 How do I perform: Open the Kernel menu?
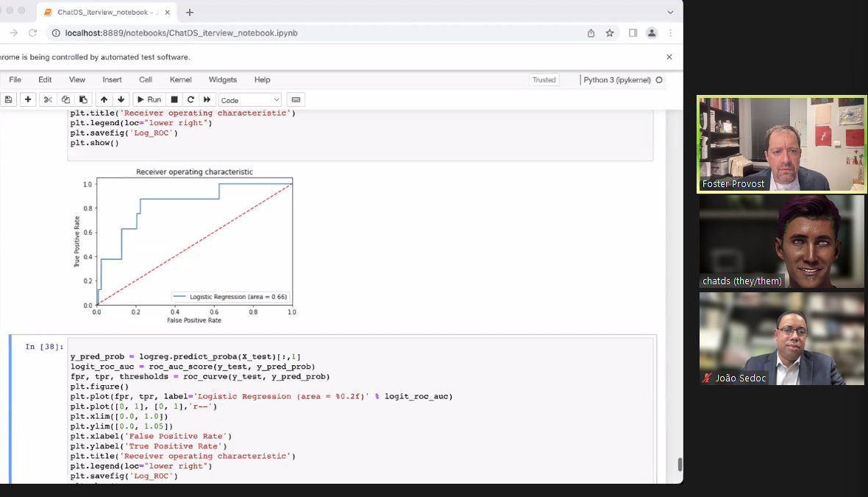pos(180,80)
